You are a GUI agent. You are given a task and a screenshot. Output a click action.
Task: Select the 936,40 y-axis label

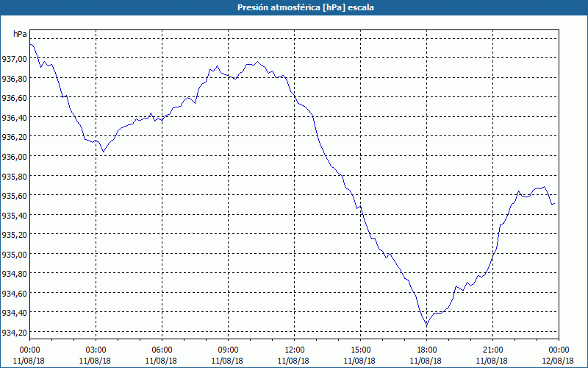tap(14, 117)
